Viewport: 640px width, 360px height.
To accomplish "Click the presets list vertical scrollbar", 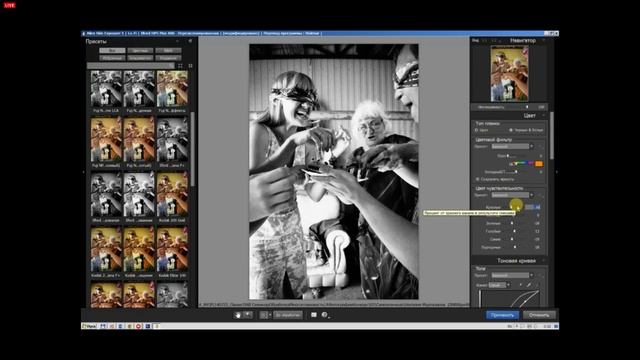I will [x=193, y=149].
